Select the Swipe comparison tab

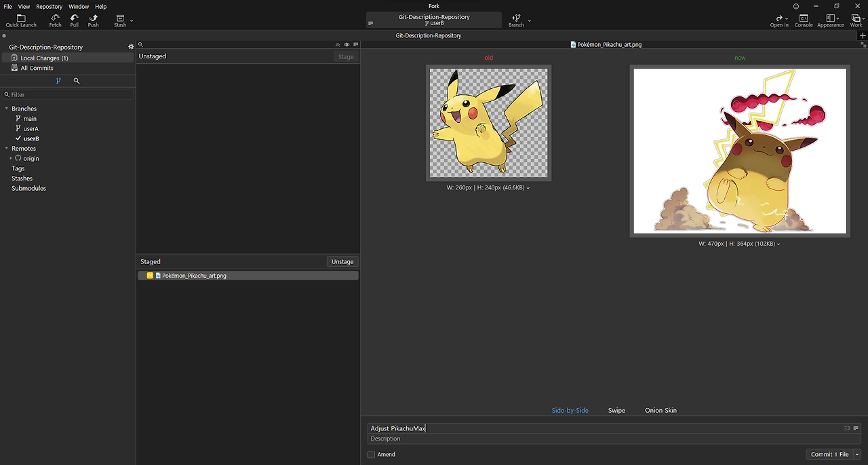(616, 411)
